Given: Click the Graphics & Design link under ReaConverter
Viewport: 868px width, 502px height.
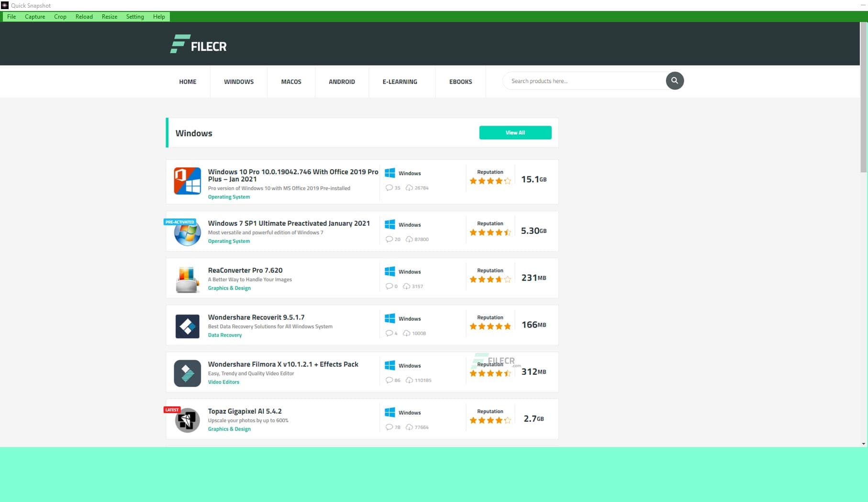Looking at the screenshot, I should pos(229,288).
